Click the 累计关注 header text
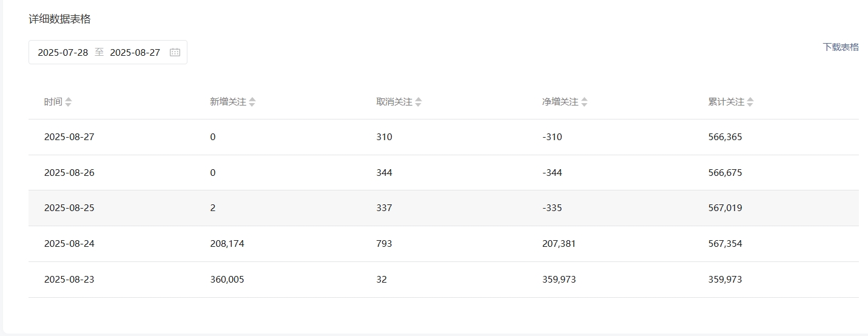Image resolution: width=868 pixels, height=336 pixels. (726, 102)
